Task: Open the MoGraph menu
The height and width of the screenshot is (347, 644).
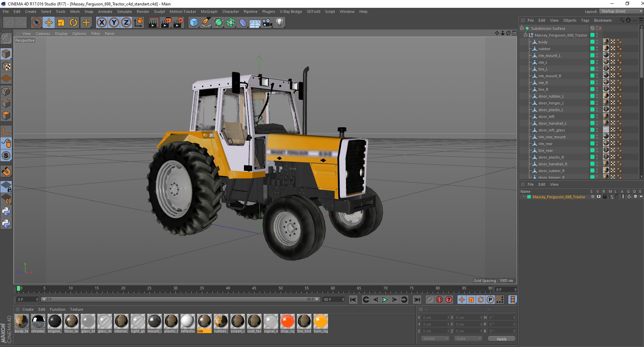Action: point(209,12)
